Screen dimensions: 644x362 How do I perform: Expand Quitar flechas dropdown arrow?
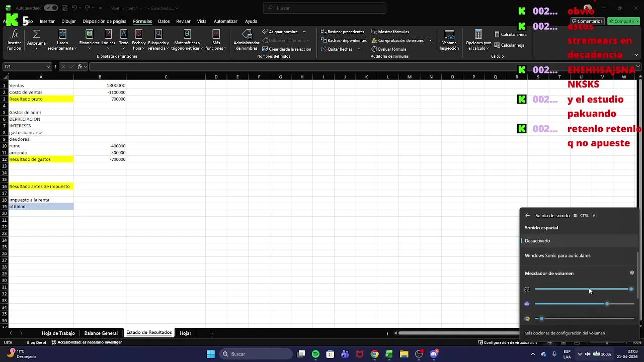tap(359, 49)
